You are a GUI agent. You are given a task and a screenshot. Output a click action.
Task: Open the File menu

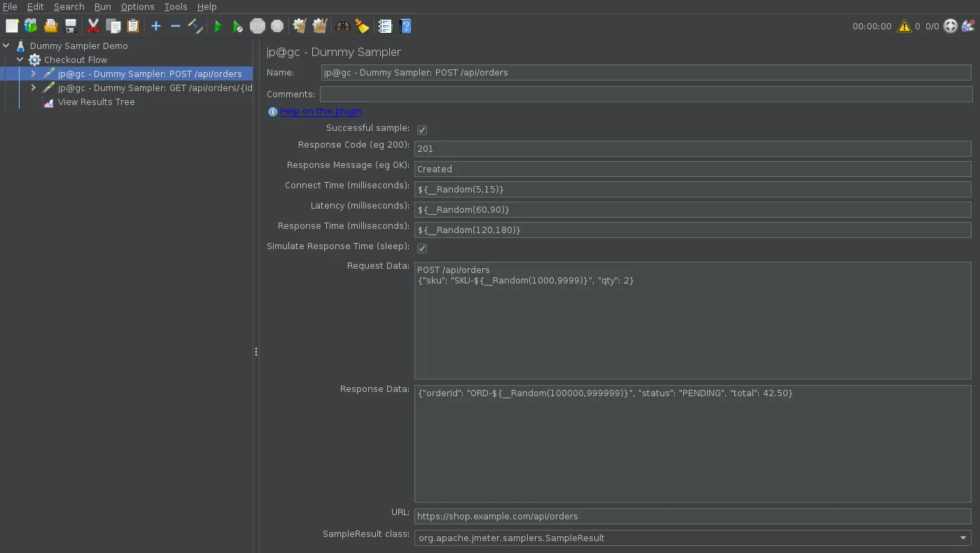(x=10, y=6)
